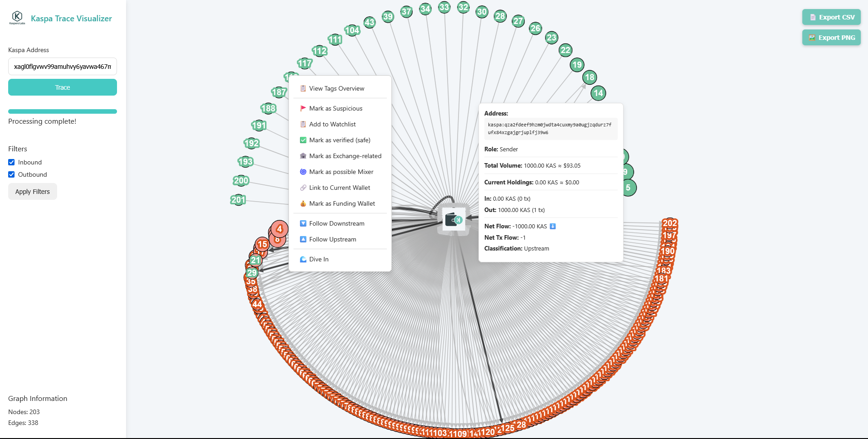Viewport: 868px width, 439px height.
Task: Choose Mark as possible Mixer
Action: coord(340,172)
